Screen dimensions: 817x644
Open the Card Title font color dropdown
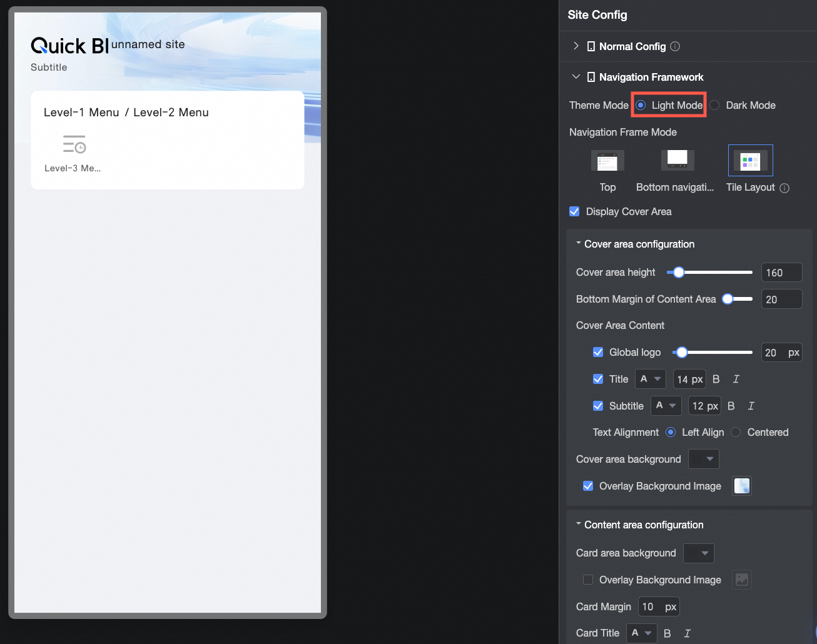[x=642, y=633]
